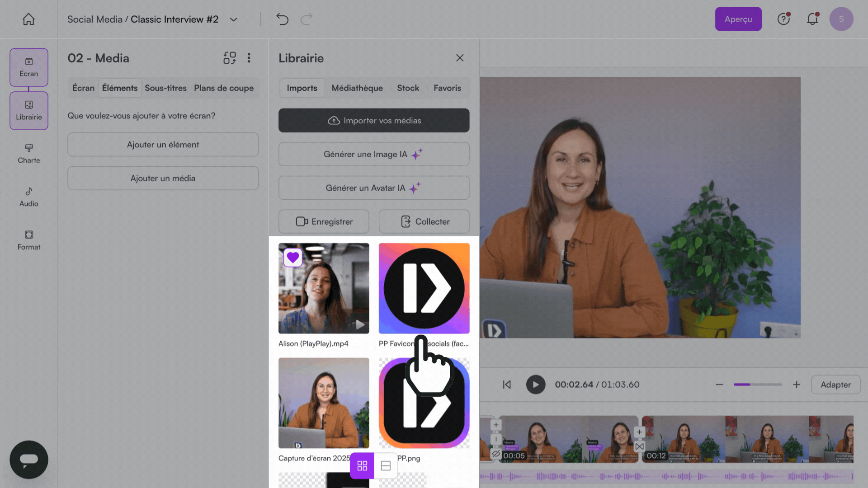The height and width of the screenshot is (488, 868).
Task: Undo the last action
Action: point(282,19)
